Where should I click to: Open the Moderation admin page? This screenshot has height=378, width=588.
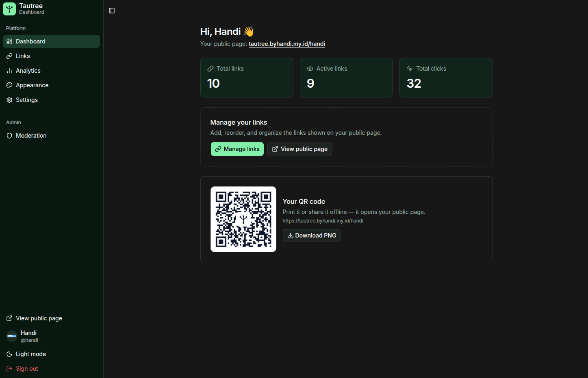click(51, 136)
